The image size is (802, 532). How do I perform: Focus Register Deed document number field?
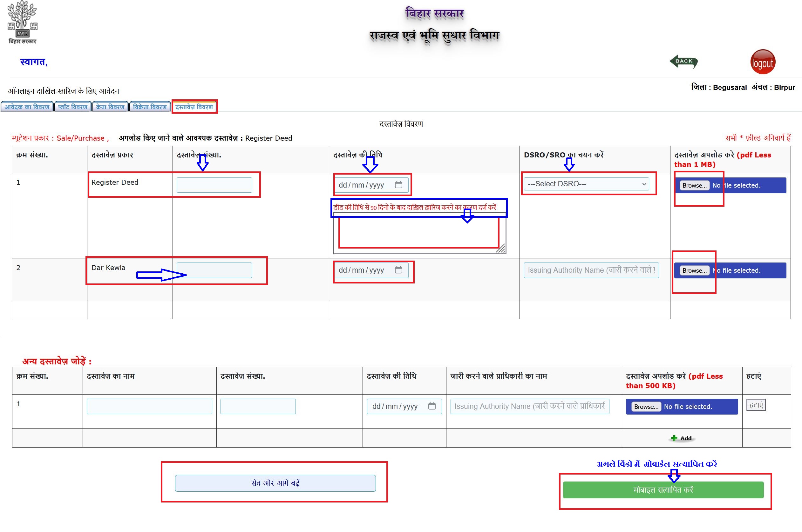[x=214, y=185]
